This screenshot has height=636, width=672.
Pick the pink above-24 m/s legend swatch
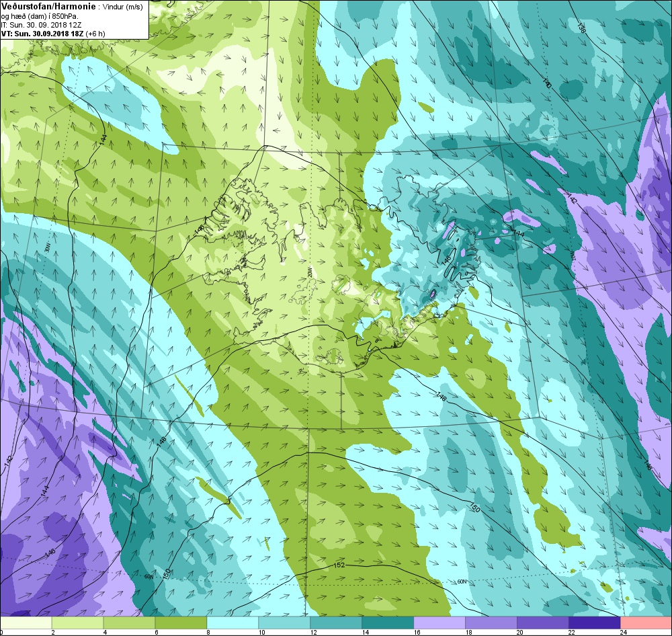click(646, 622)
